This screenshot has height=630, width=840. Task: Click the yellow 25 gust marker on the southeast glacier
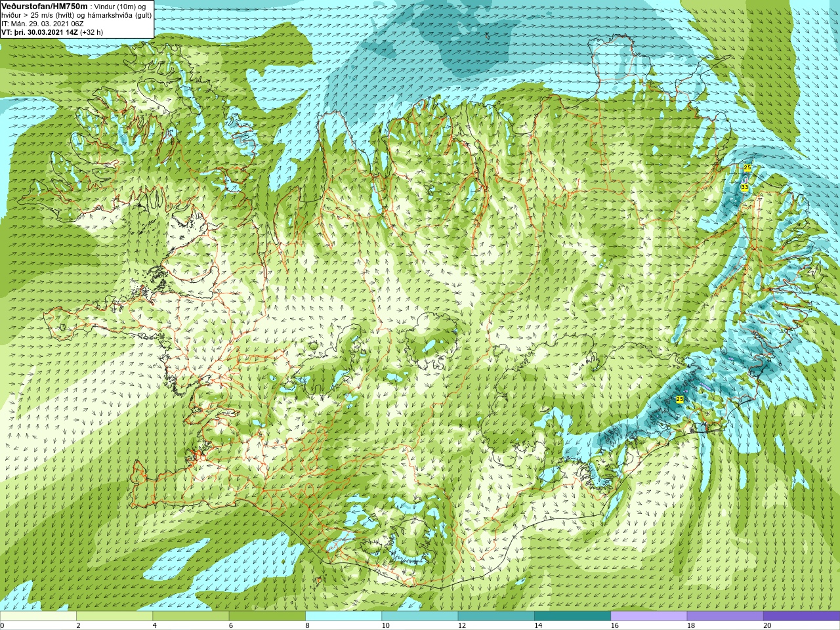[679, 399]
